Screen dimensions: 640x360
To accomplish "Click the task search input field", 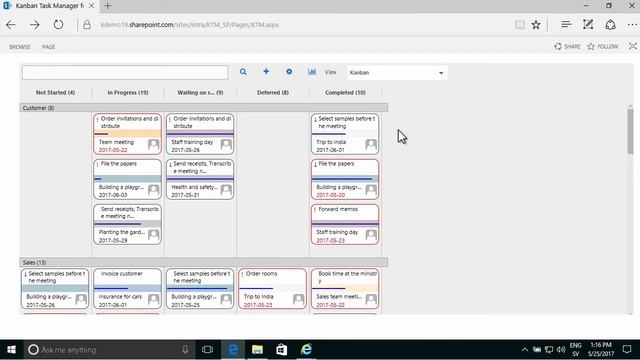I will (x=125, y=72).
